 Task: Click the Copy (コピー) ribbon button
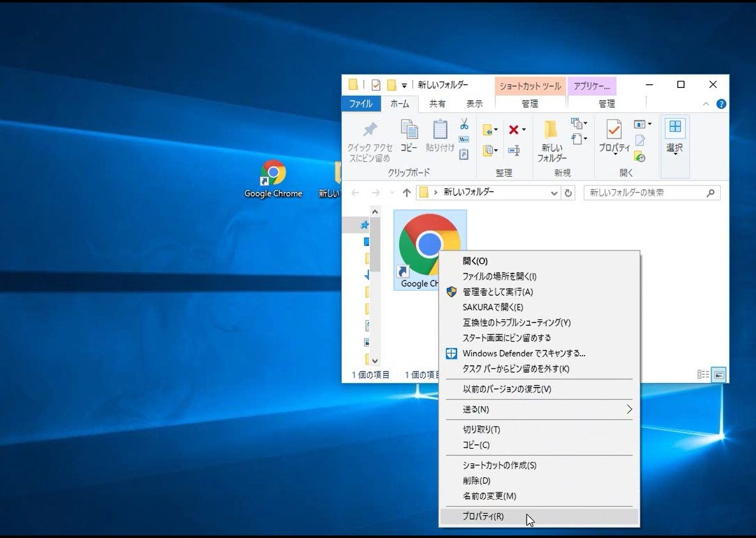point(409,136)
